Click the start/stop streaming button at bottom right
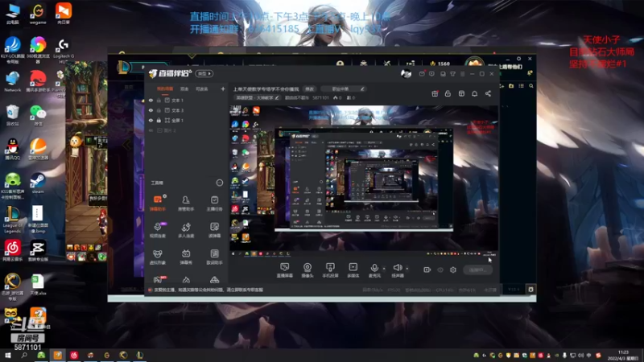644x362 pixels. pyautogui.click(x=477, y=269)
